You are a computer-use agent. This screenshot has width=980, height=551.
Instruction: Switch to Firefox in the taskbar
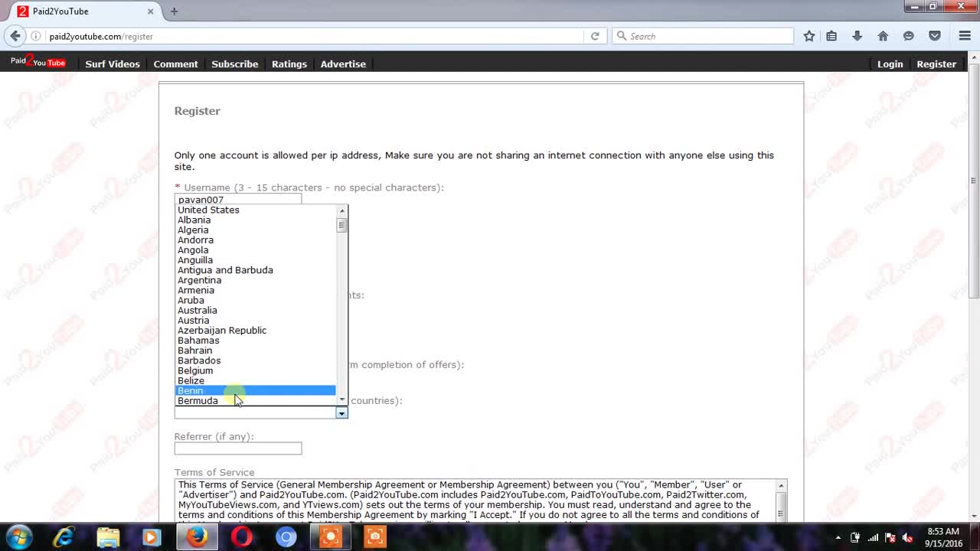tap(197, 537)
